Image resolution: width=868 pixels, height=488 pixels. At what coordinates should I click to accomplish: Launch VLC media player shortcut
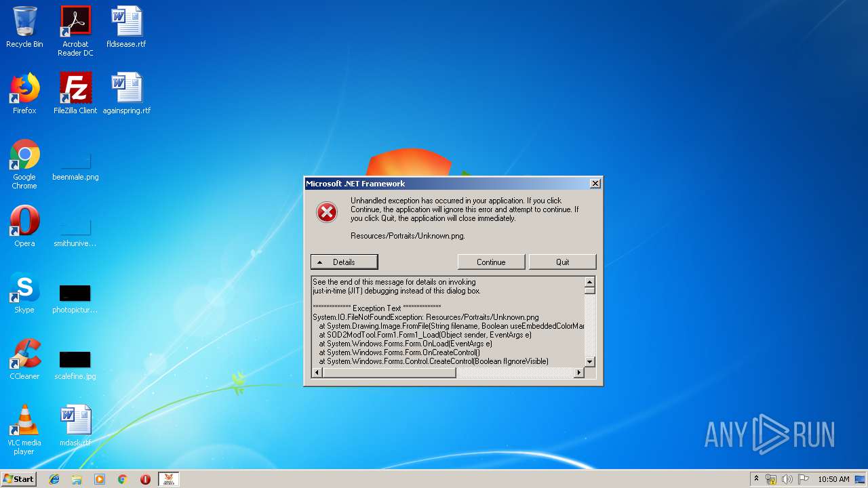(x=24, y=430)
